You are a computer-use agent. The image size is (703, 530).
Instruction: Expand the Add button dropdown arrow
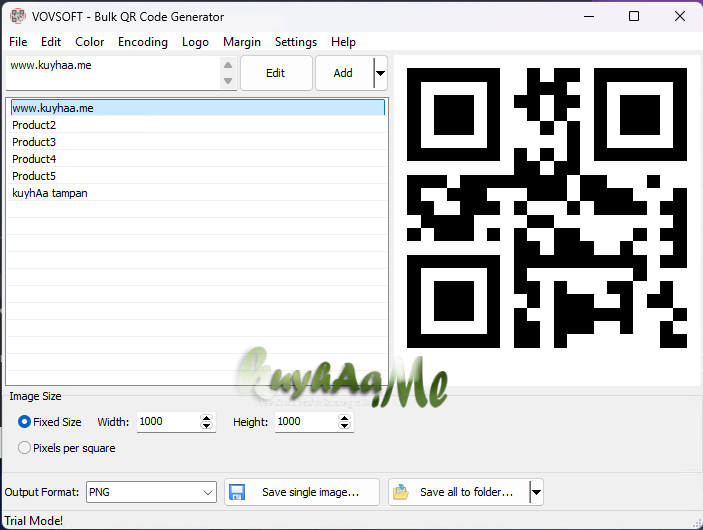tap(380, 73)
